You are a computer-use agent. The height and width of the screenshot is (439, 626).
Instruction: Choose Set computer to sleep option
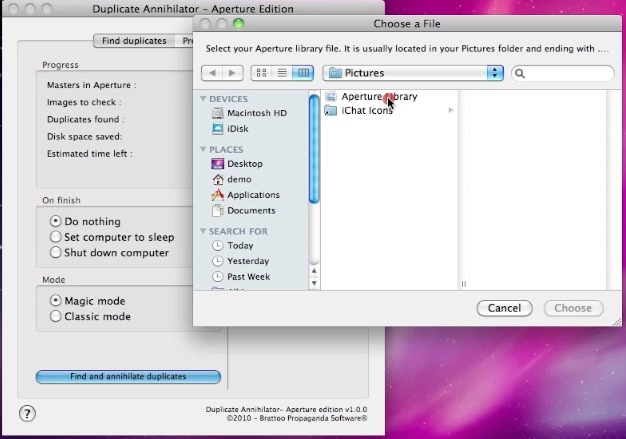pos(56,237)
